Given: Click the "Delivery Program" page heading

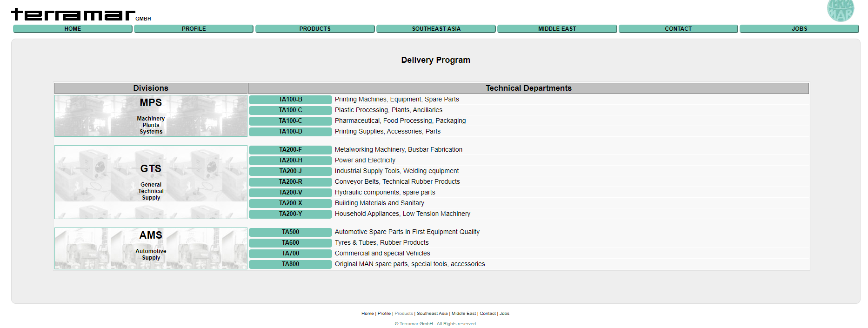Looking at the screenshot, I should 436,60.
